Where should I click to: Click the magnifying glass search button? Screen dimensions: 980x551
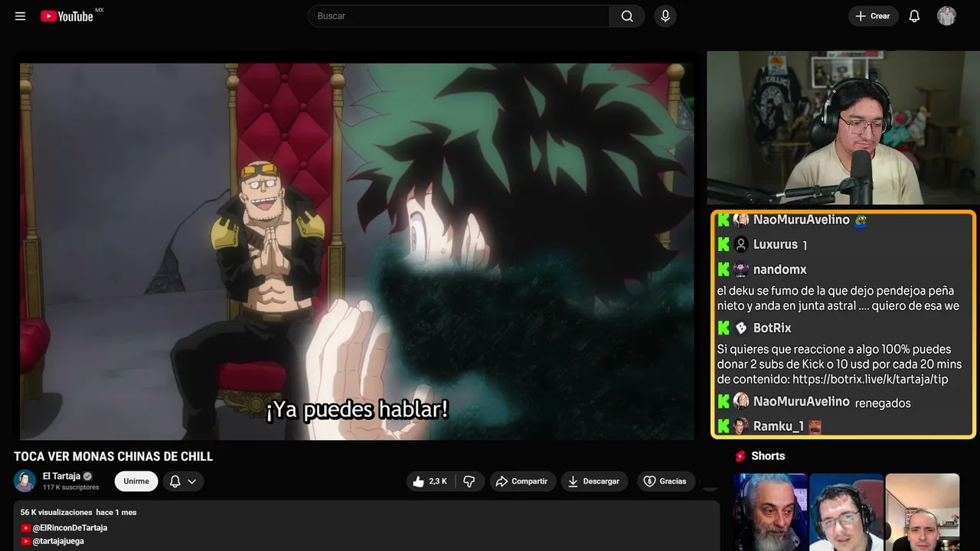[x=627, y=16]
